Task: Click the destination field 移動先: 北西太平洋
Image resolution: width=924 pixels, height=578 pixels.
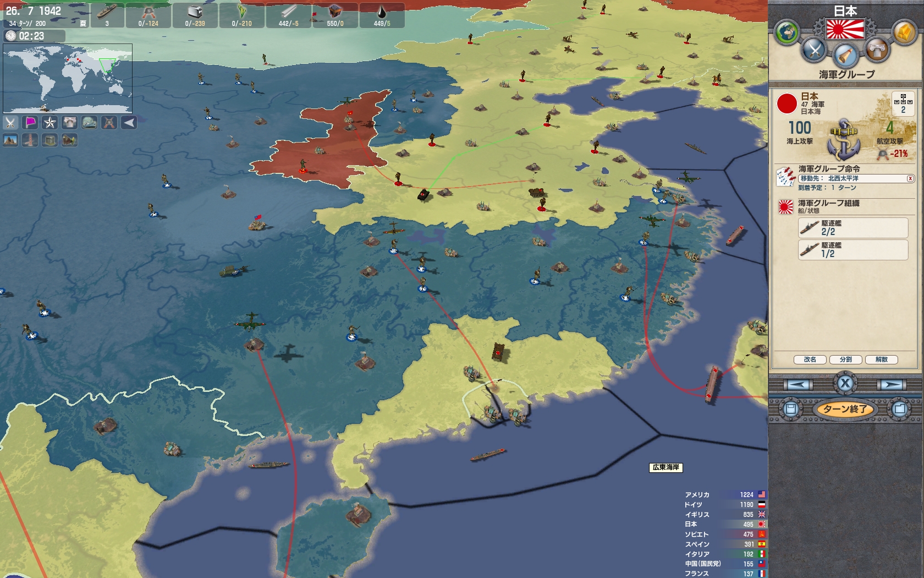Action: [x=856, y=178]
